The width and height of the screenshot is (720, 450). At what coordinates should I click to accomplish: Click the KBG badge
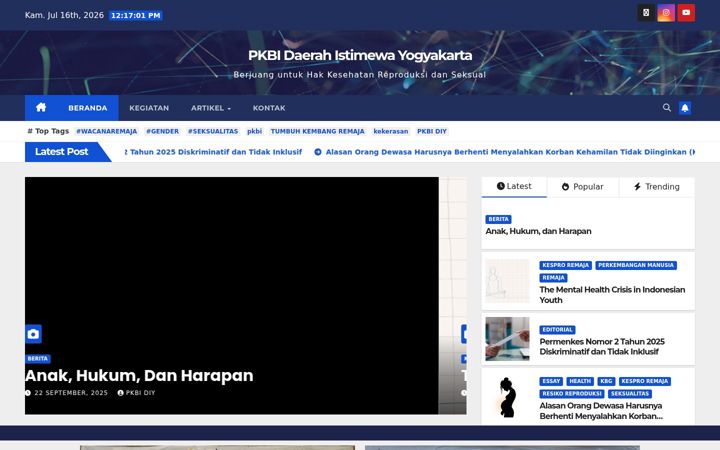(606, 381)
